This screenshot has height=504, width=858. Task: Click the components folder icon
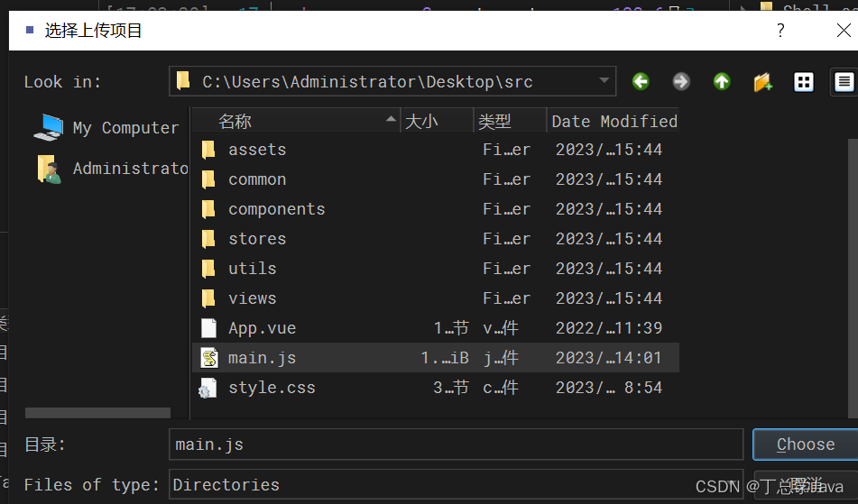pyautogui.click(x=208, y=209)
